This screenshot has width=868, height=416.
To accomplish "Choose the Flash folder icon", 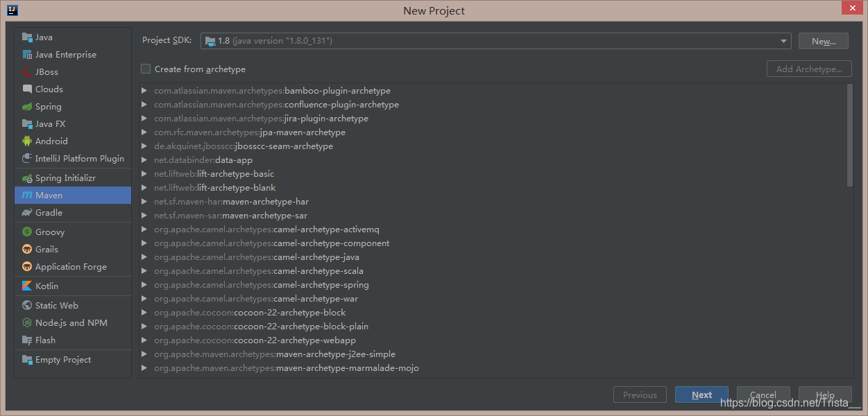I will tap(27, 340).
